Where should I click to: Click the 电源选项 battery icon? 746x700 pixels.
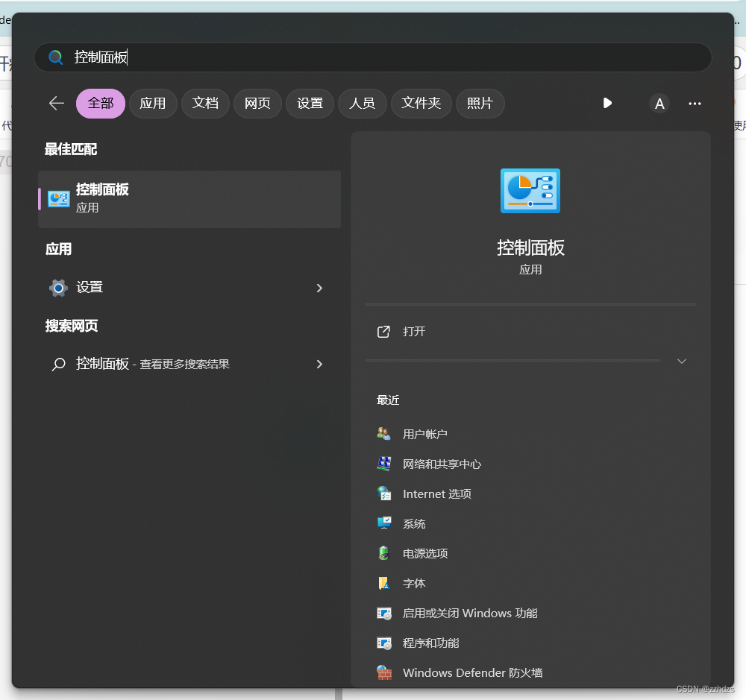tap(384, 553)
